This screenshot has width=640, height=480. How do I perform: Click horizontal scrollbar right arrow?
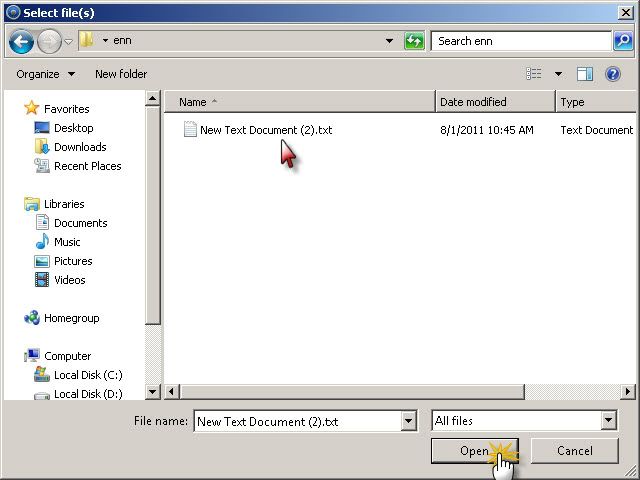coord(628,392)
